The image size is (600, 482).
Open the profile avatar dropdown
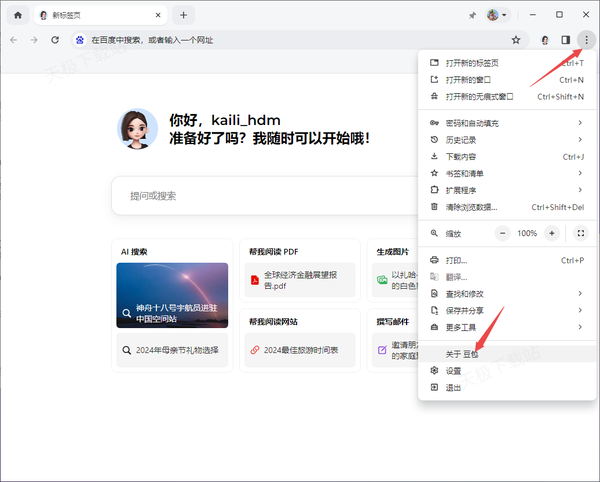pyautogui.click(x=497, y=15)
